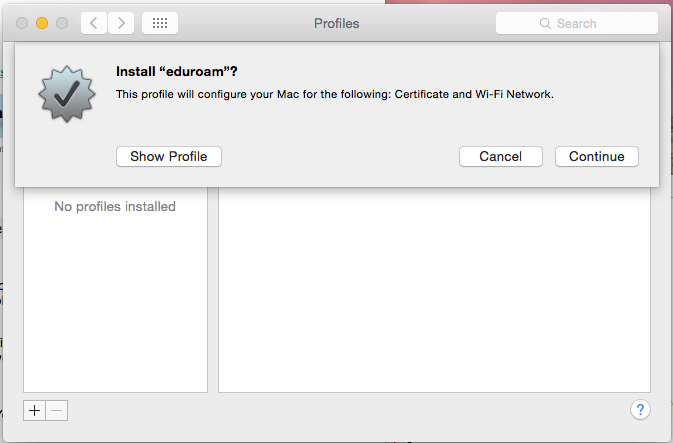Image resolution: width=673 pixels, height=443 pixels.
Task: Show Profile details for eduroam
Action: click(168, 156)
